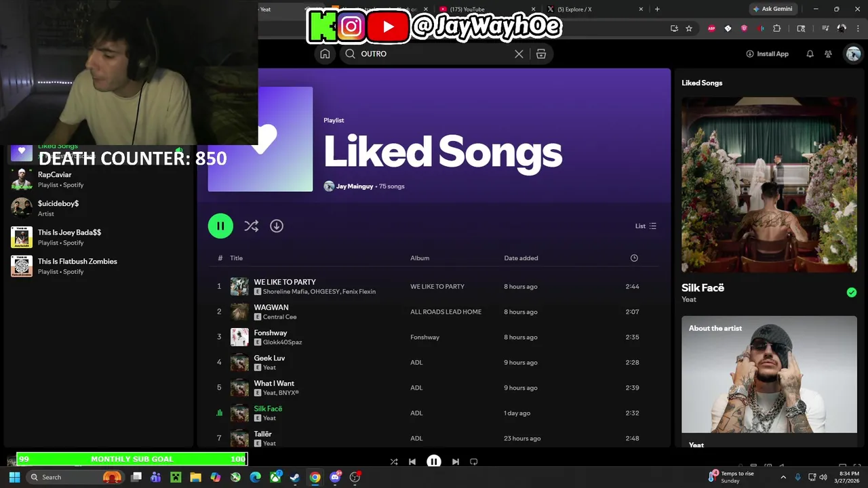Open Chrome media controls icon
Viewport: 868px width, 488px height.
click(x=825, y=28)
